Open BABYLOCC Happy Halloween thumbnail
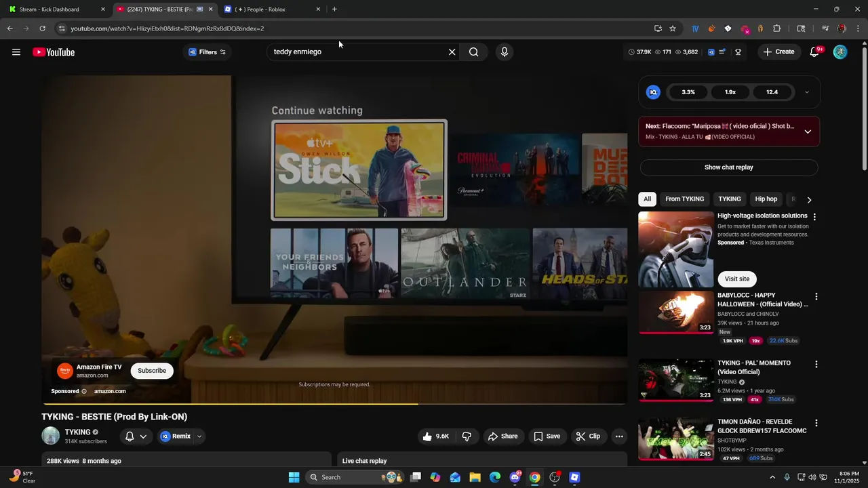The width and height of the screenshot is (868, 488). click(x=676, y=312)
